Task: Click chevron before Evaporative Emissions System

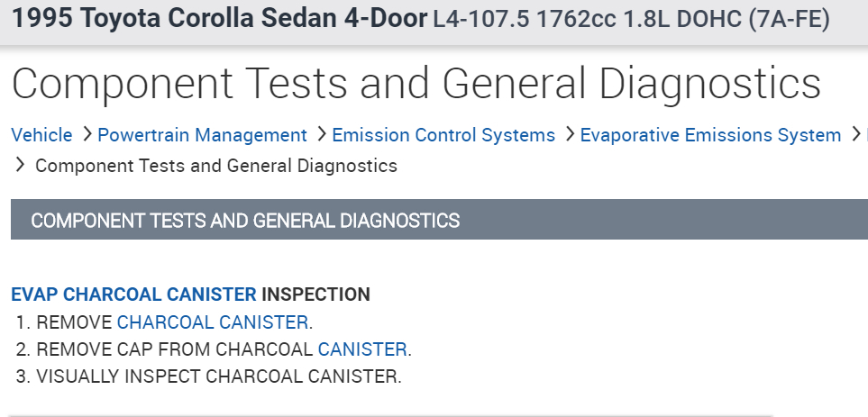Action: pyautogui.click(x=570, y=135)
